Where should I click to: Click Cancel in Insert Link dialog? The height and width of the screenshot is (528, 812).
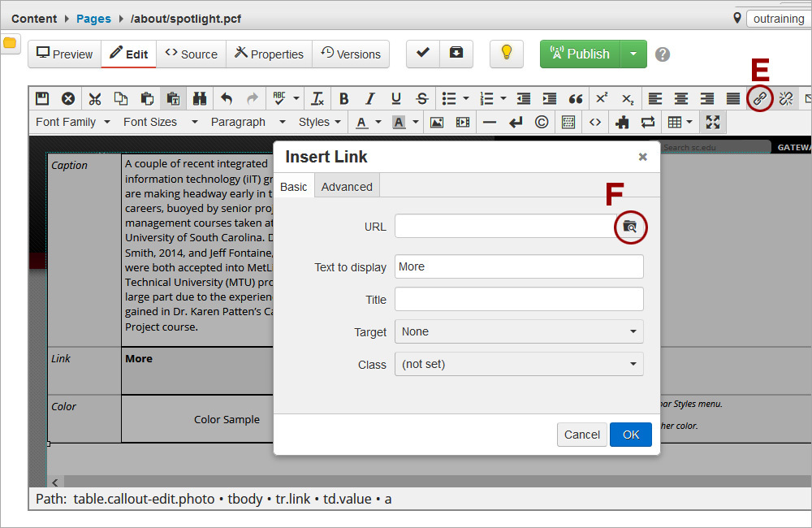coord(582,435)
